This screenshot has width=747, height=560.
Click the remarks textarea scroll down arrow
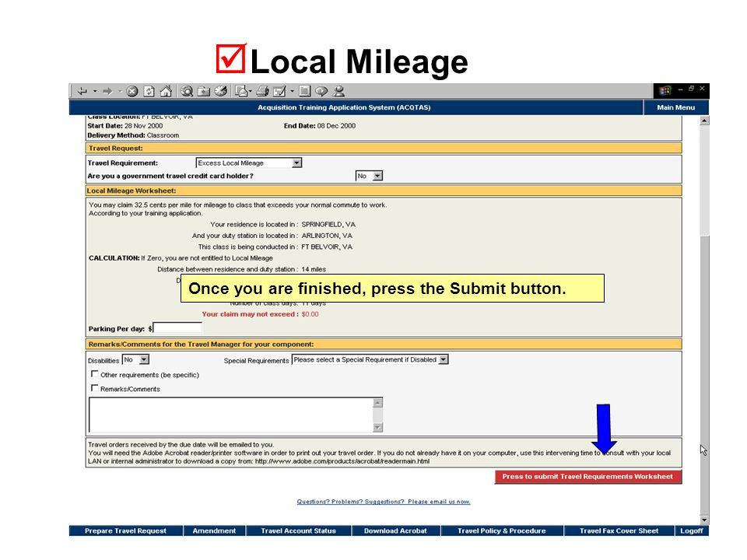coord(378,427)
